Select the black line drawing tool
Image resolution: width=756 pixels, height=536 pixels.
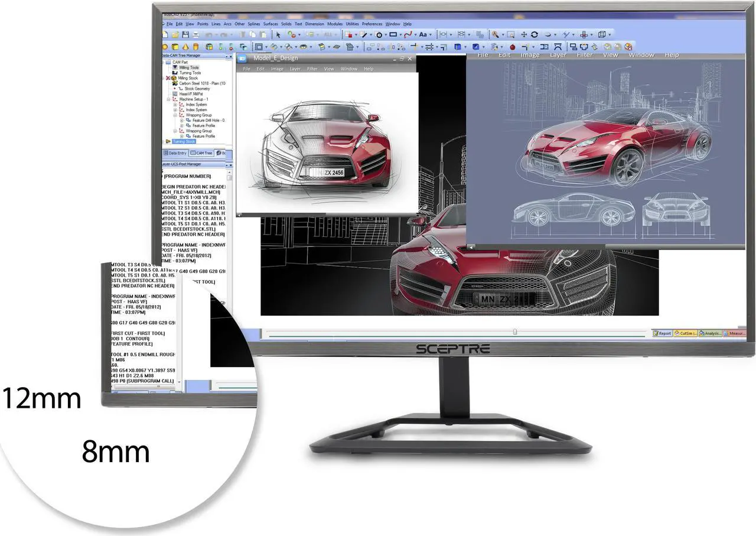(364, 35)
